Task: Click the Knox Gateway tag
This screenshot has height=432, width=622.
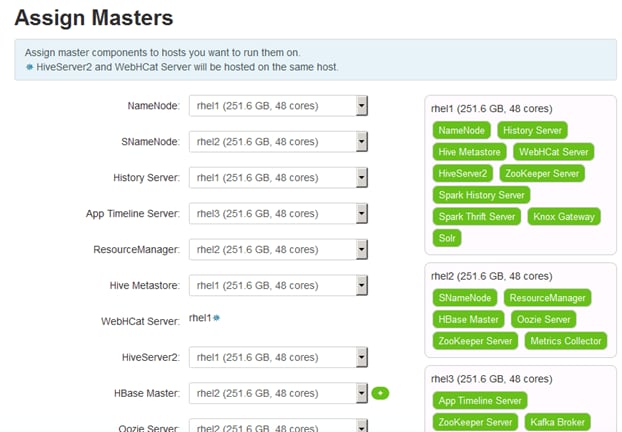Action: pos(564,217)
